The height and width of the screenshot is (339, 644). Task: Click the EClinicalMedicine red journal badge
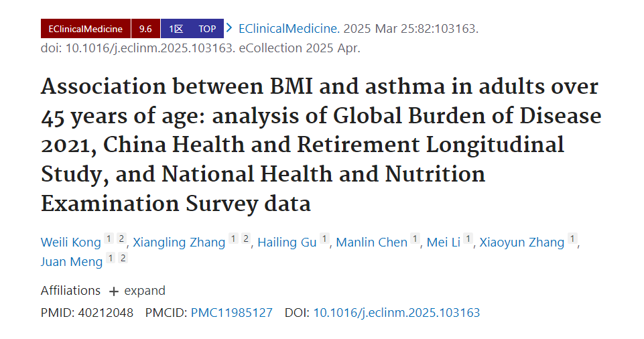tap(85, 29)
